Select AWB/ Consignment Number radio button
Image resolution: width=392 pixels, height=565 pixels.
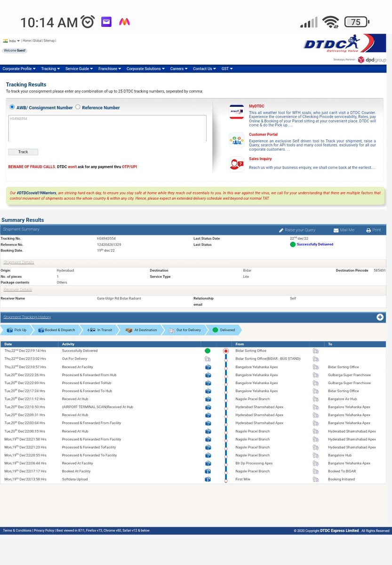(12, 107)
